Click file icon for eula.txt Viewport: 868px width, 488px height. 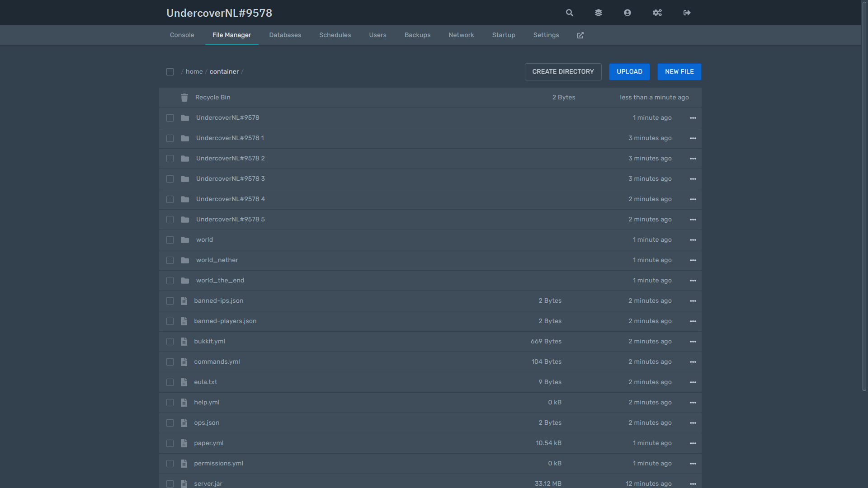point(184,382)
